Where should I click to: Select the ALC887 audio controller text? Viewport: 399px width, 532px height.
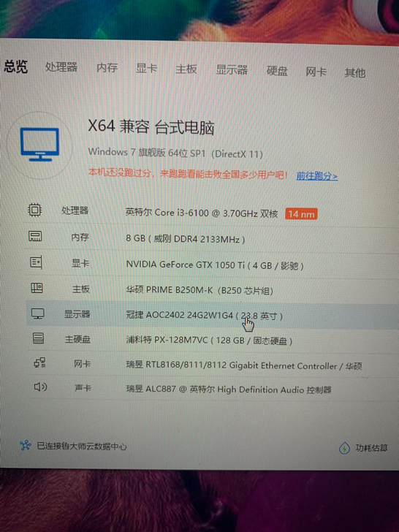tap(229, 389)
